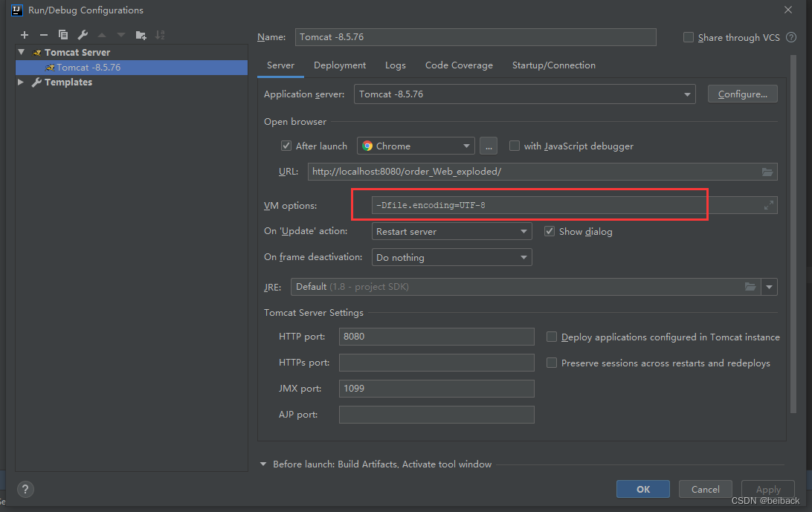The width and height of the screenshot is (812, 512).
Task: Click the JMX port field
Action: point(436,388)
